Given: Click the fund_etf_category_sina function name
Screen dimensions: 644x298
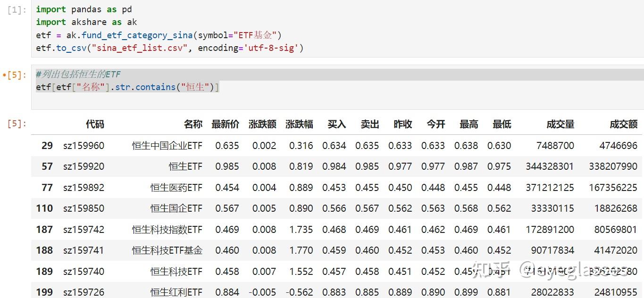Looking at the screenshot, I should click(x=137, y=35).
